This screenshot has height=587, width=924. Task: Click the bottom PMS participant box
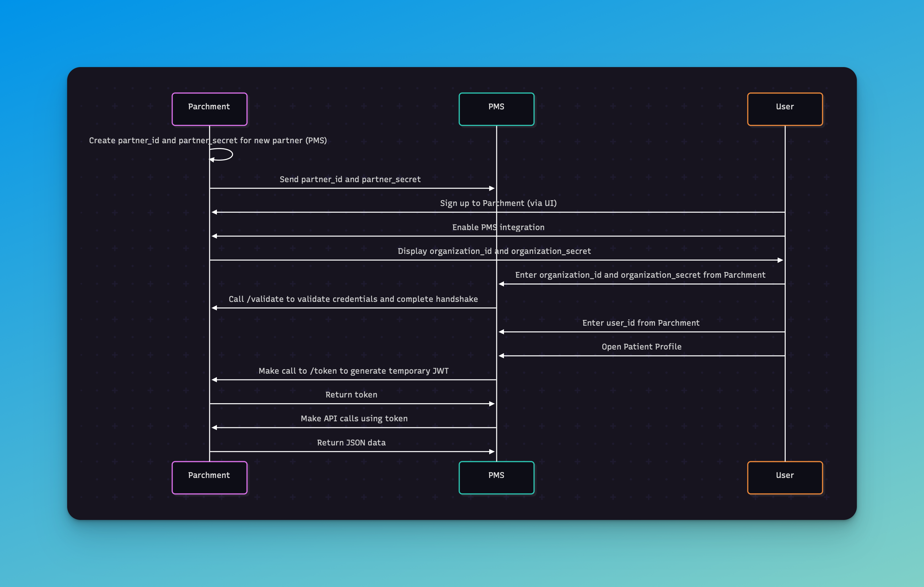click(x=496, y=477)
